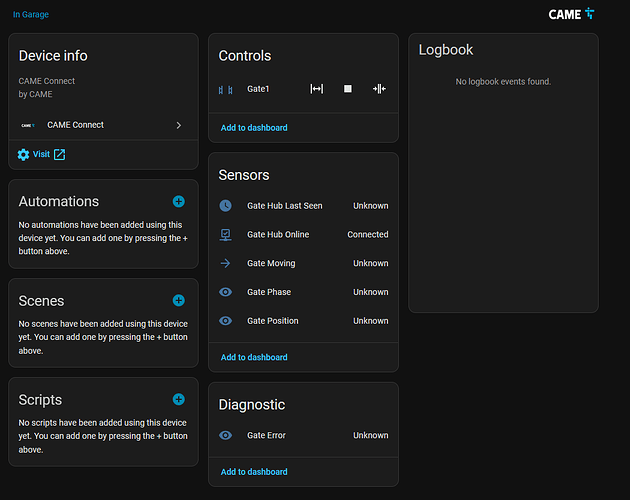Add Controls card to dashboard

click(x=254, y=128)
